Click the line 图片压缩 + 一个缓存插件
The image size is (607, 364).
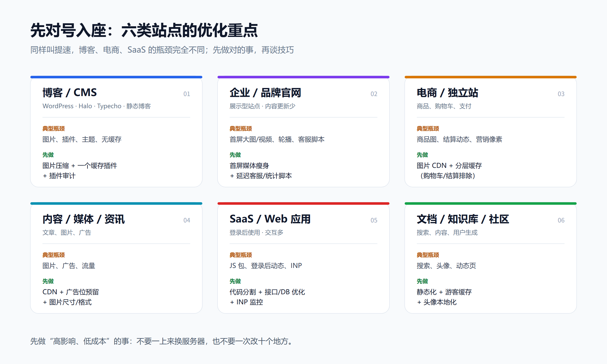pyautogui.click(x=80, y=166)
